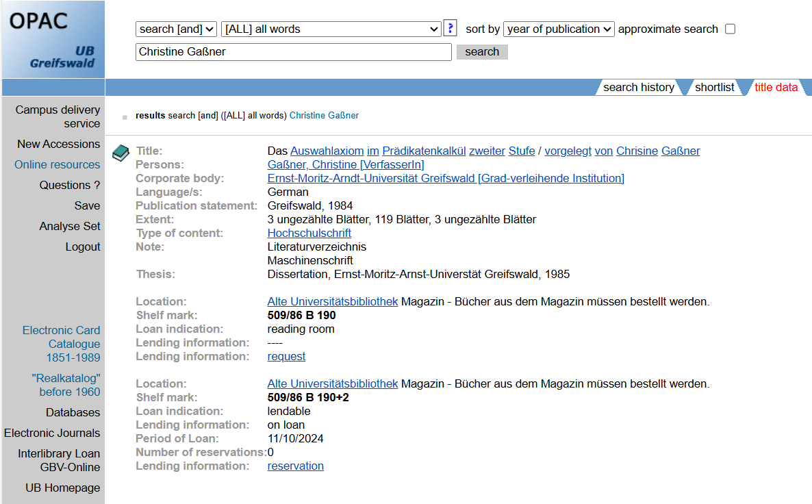Open the 'Gaßner, Christine [VerfasserIn]' link

346,164
